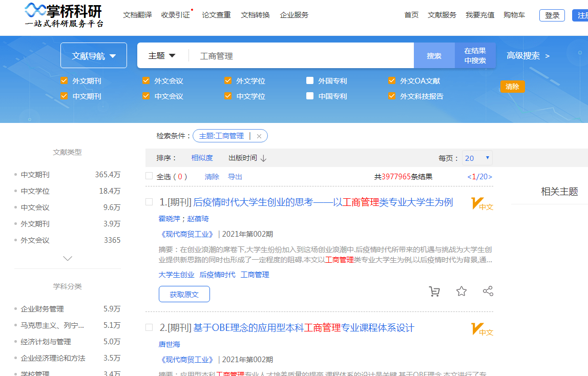Open 购物车 shopping cart link
The width and height of the screenshot is (588, 376).
pos(514,15)
